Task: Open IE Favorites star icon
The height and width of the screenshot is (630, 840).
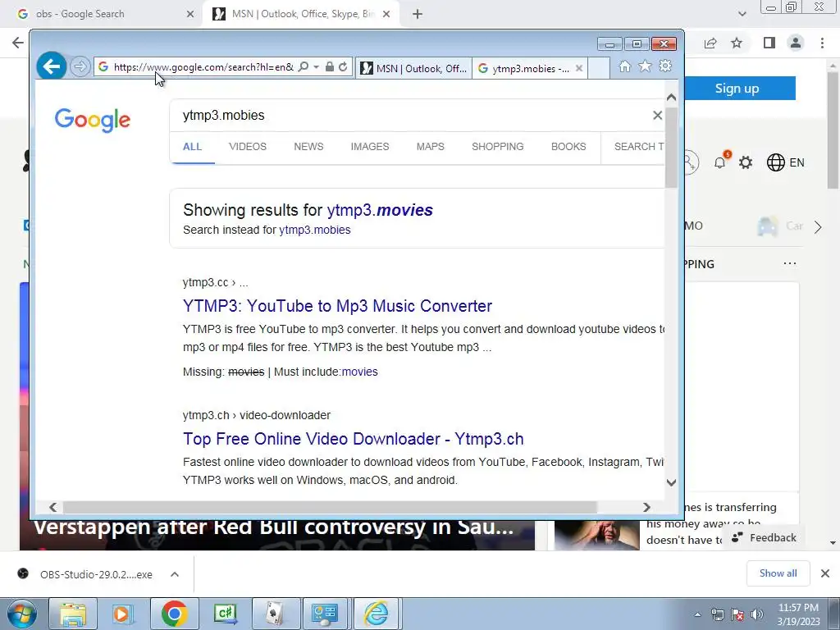Action: pyautogui.click(x=645, y=66)
